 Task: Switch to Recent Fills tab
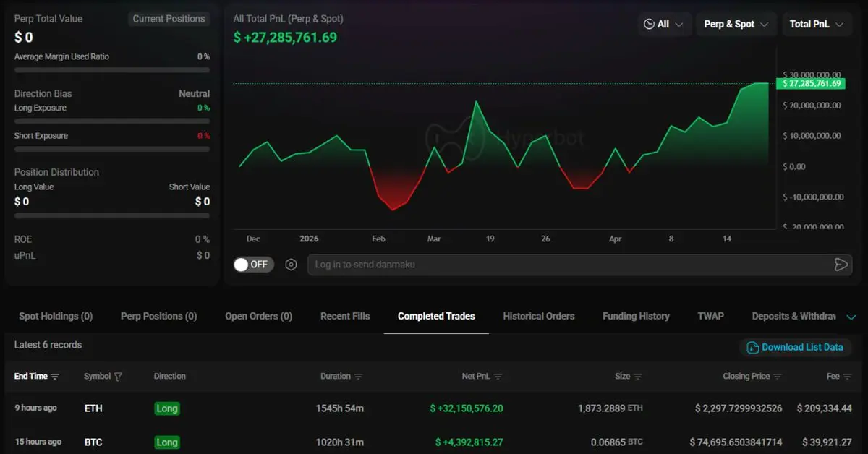[x=345, y=316]
